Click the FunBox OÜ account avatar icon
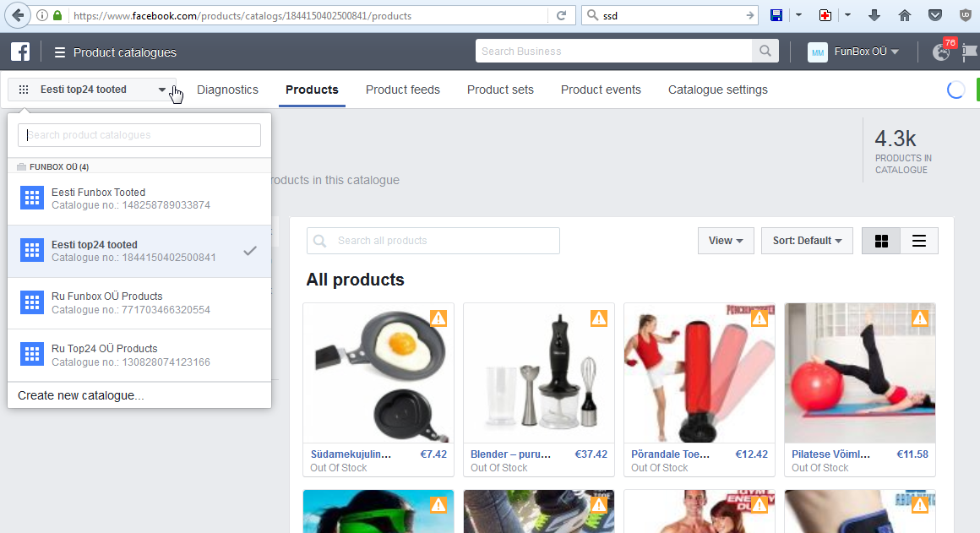The image size is (980, 533). click(x=818, y=52)
